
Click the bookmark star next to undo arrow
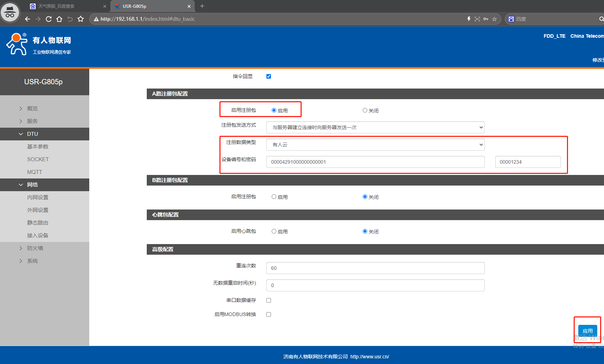(x=81, y=19)
